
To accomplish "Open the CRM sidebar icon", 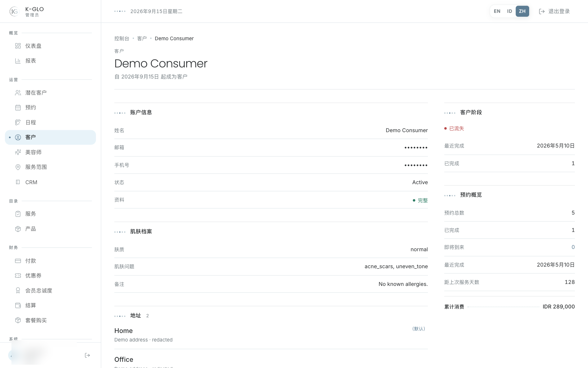I will point(18,182).
